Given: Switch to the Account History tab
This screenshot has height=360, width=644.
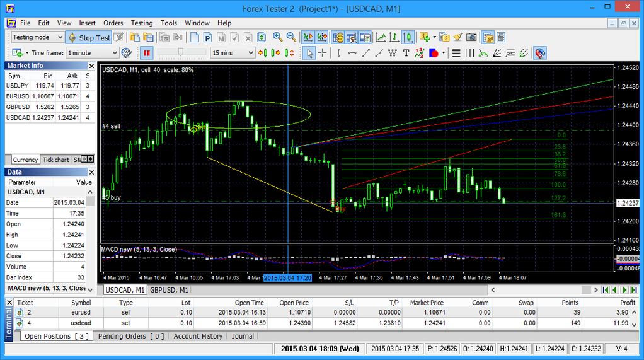Looking at the screenshot, I should (198, 336).
